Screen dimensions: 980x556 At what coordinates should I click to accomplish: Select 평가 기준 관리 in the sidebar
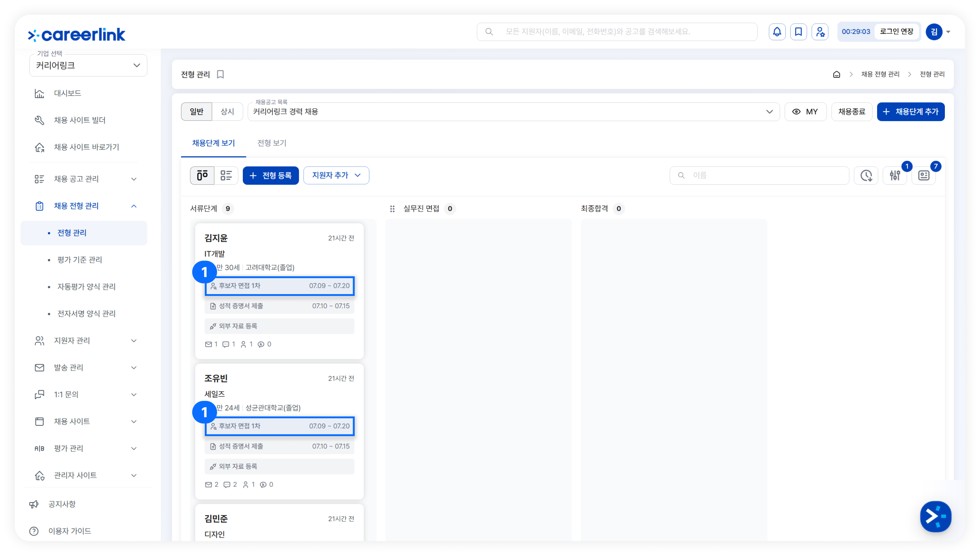point(79,260)
